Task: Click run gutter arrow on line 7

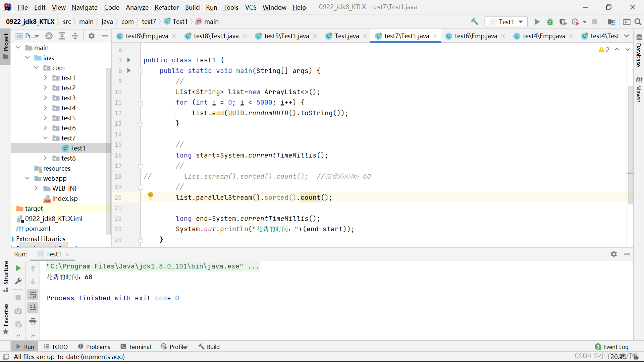Action: coord(129,60)
